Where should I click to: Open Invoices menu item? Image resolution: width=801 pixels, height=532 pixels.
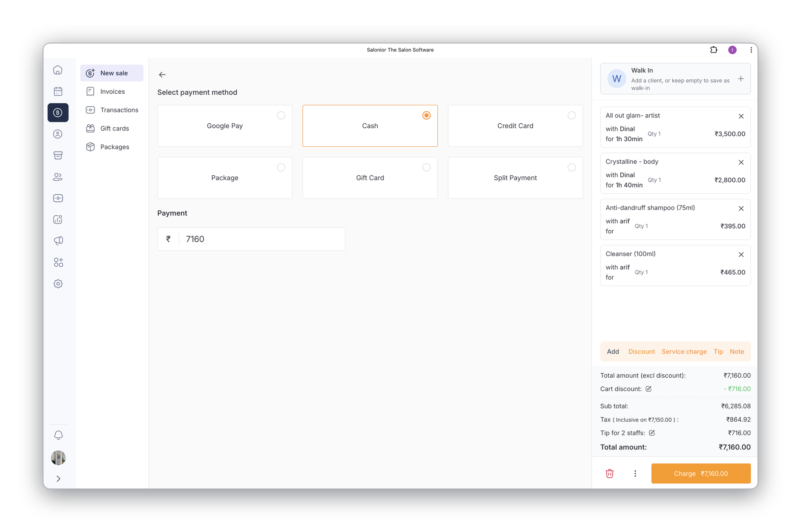pyautogui.click(x=112, y=92)
